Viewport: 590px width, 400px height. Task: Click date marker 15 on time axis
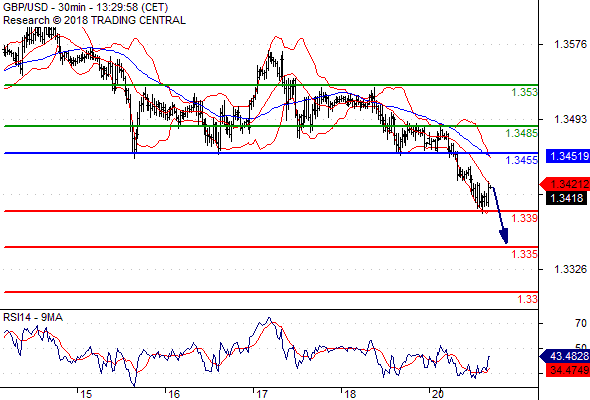click(x=86, y=394)
